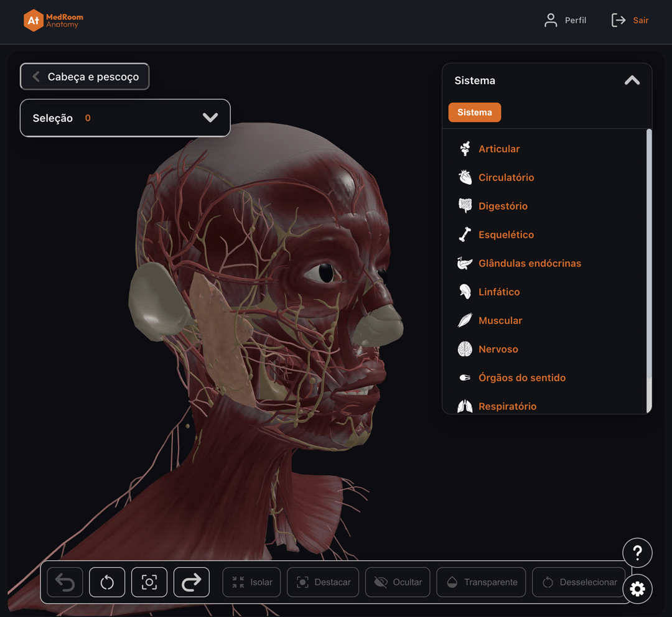672x617 pixels.
Task: Click the redo arrow icon in toolbar
Action: click(x=192, y=582)
